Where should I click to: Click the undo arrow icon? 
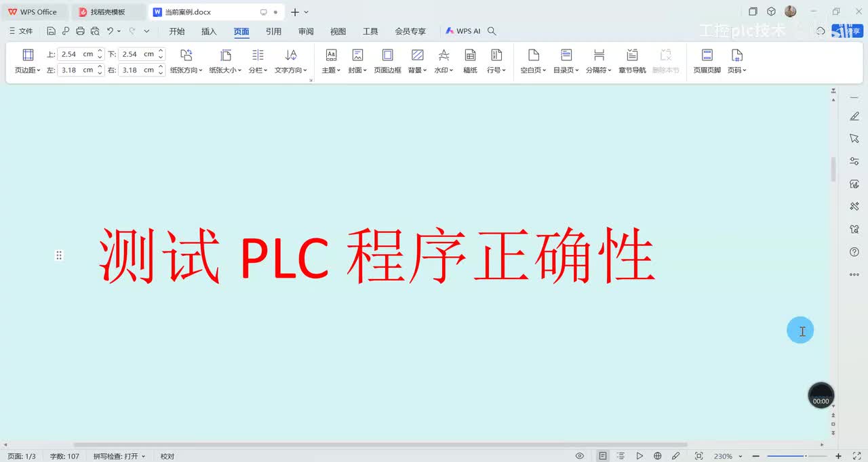coord(110,31)
